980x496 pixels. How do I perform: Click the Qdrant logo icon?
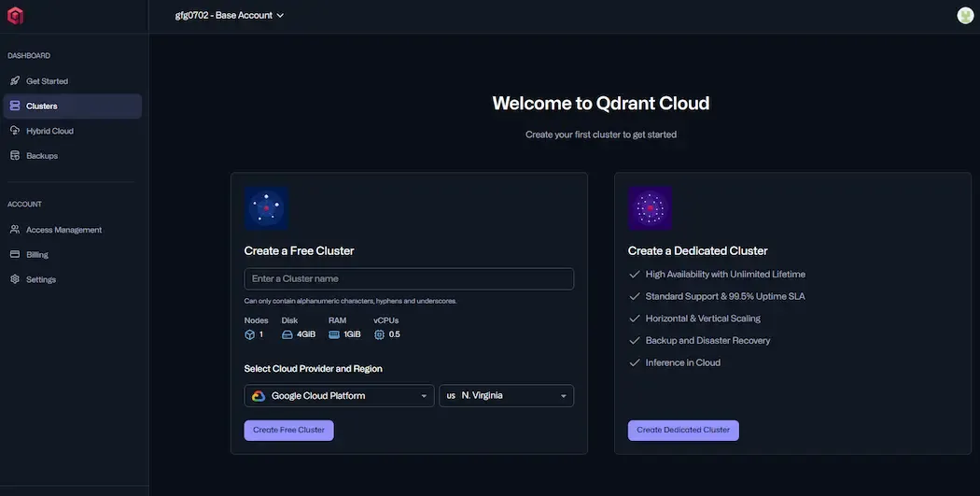pyautogui.click(x=15, y=16)
